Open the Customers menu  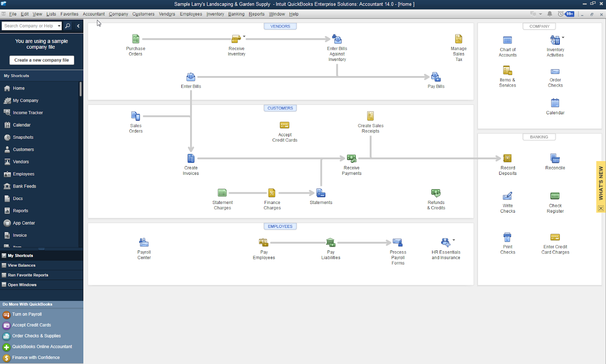[143, 14]
